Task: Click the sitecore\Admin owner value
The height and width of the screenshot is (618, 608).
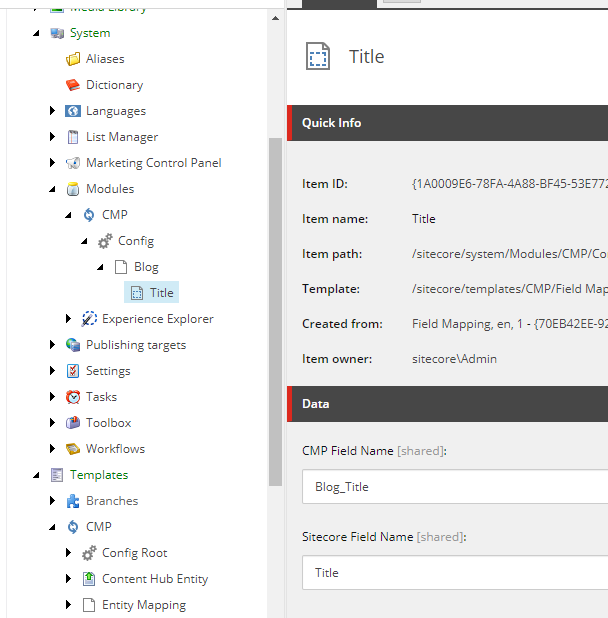Action: (454, 359)
